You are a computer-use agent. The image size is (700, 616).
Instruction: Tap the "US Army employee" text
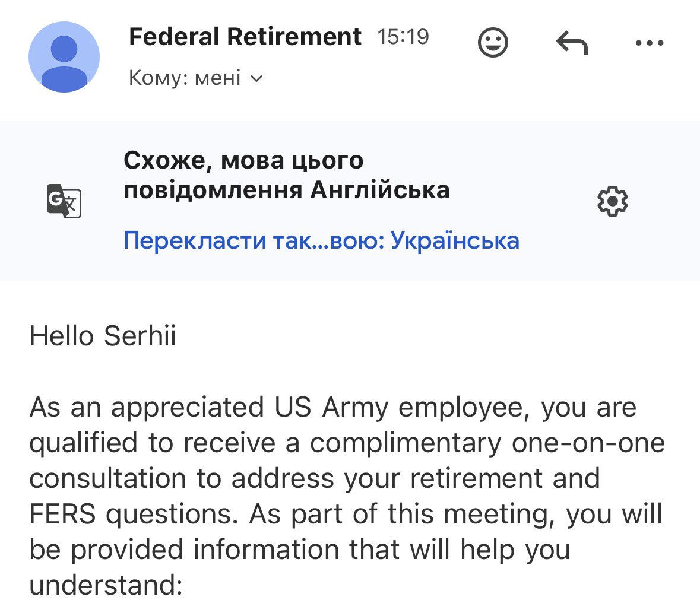point(402,408)
